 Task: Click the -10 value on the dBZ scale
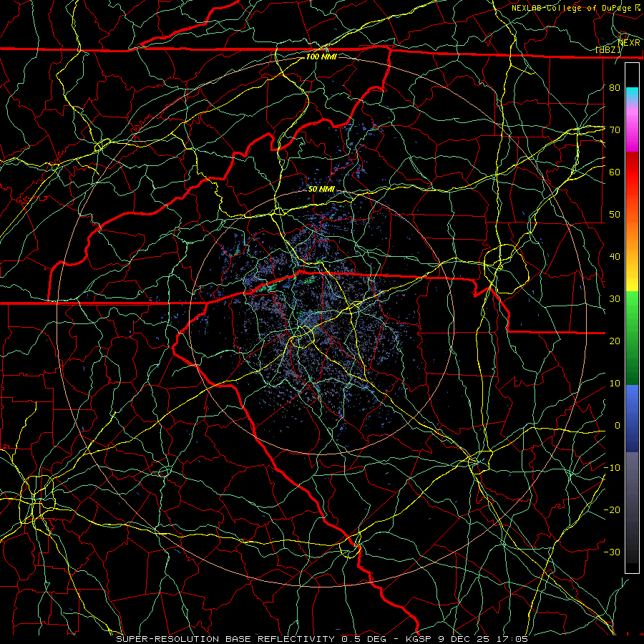point(612,468)
